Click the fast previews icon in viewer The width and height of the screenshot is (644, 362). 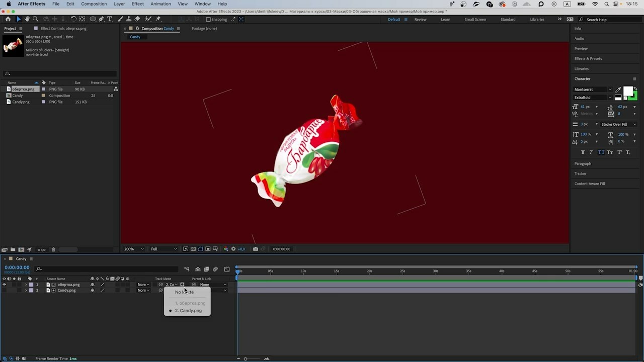186,249
